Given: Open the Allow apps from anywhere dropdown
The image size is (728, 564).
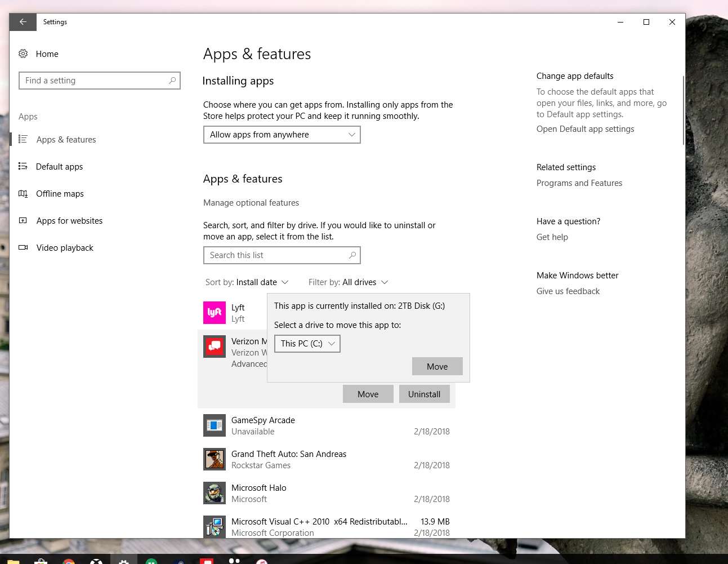Looking at the screenshot, I should tap(282, 135).
